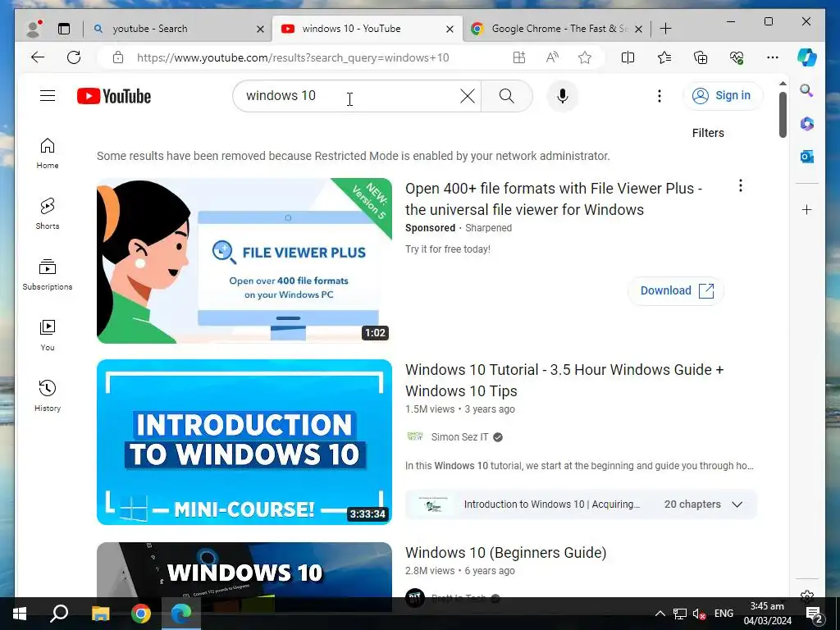
Task: Open Windows 10 Tutorial 3.5 Hour video title
Action: (x=564, y=381)
